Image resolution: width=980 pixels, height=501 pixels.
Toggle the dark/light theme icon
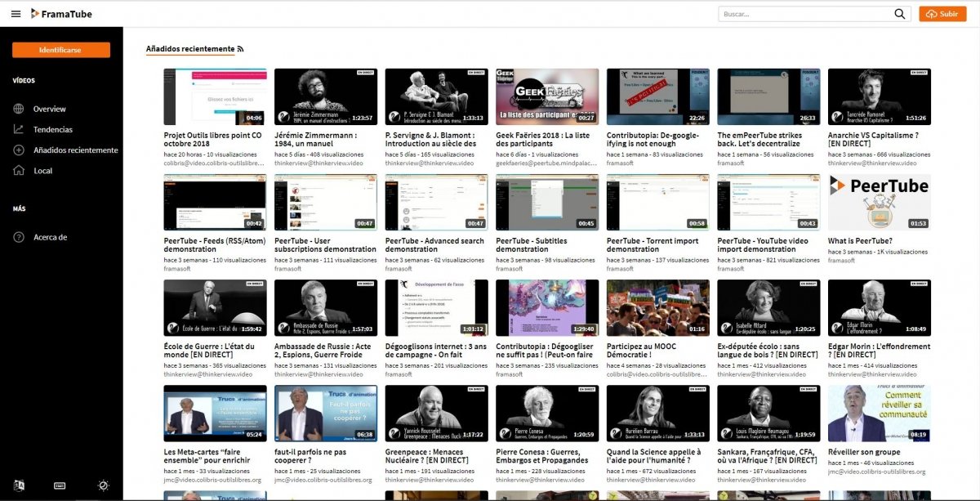tap(103, 485)
